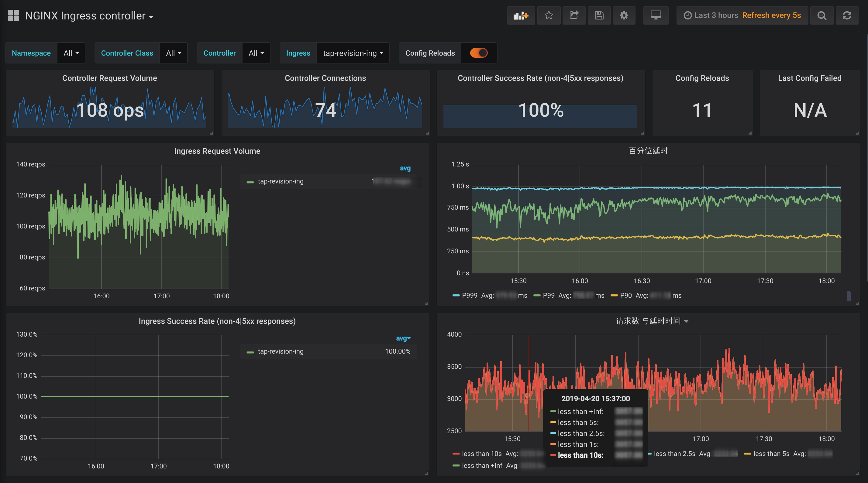Toggle P90 series in latency legend
The image size is (868, 483).
tap(626, 295)
